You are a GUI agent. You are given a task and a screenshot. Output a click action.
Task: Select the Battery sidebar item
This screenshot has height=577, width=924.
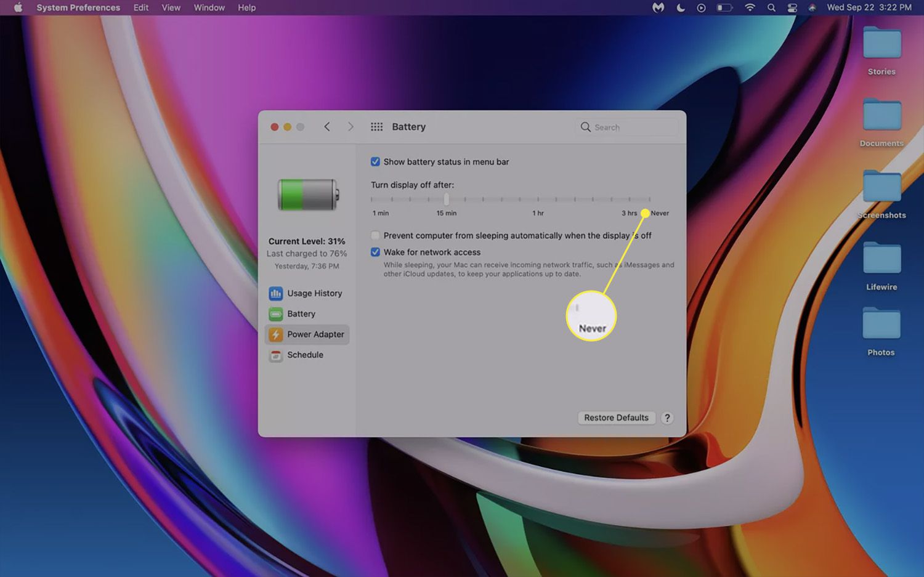click(301, 314)
